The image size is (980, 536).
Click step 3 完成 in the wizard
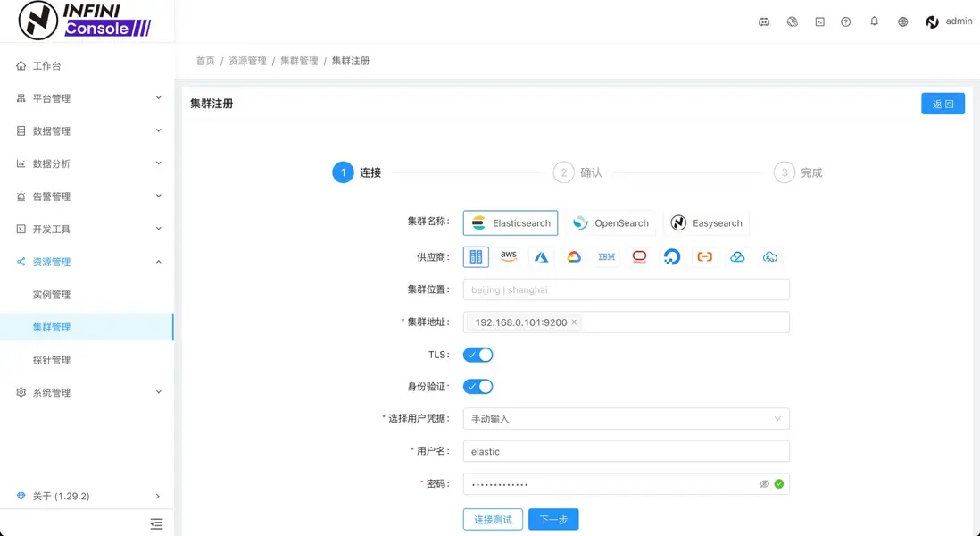[798, 172]
